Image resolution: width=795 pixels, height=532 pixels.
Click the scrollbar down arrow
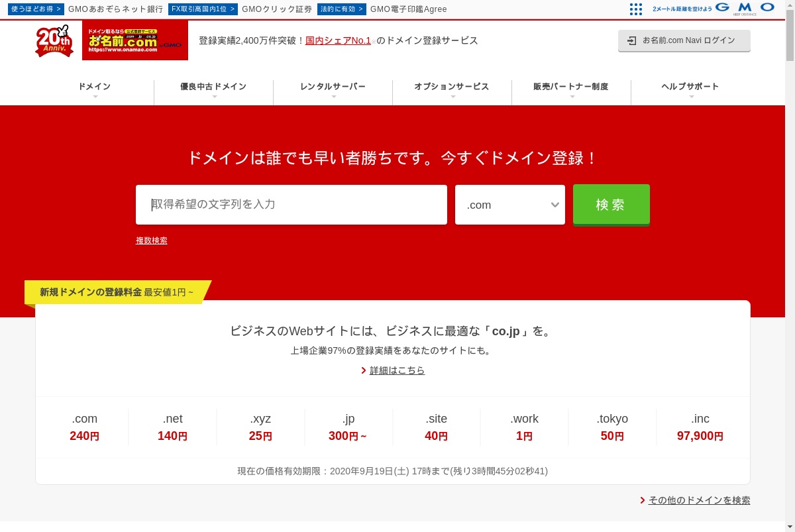click(790, 527)
